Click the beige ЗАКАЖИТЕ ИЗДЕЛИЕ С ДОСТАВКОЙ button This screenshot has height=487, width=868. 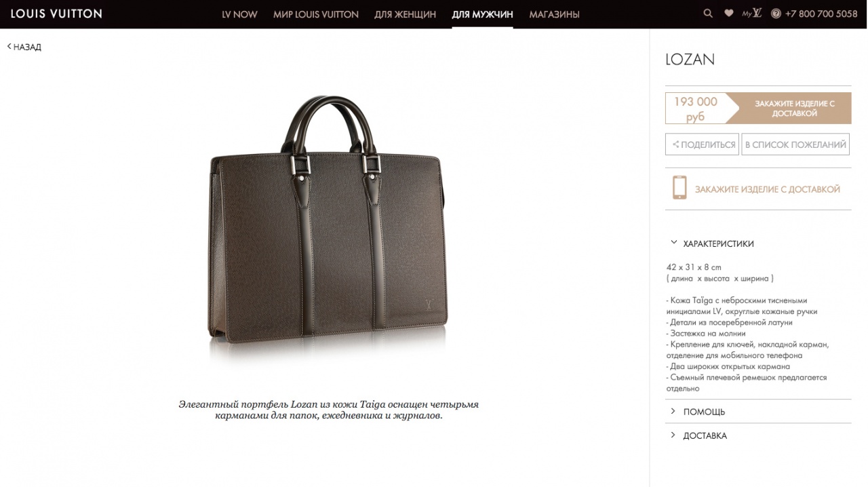(x=789, y=109)
